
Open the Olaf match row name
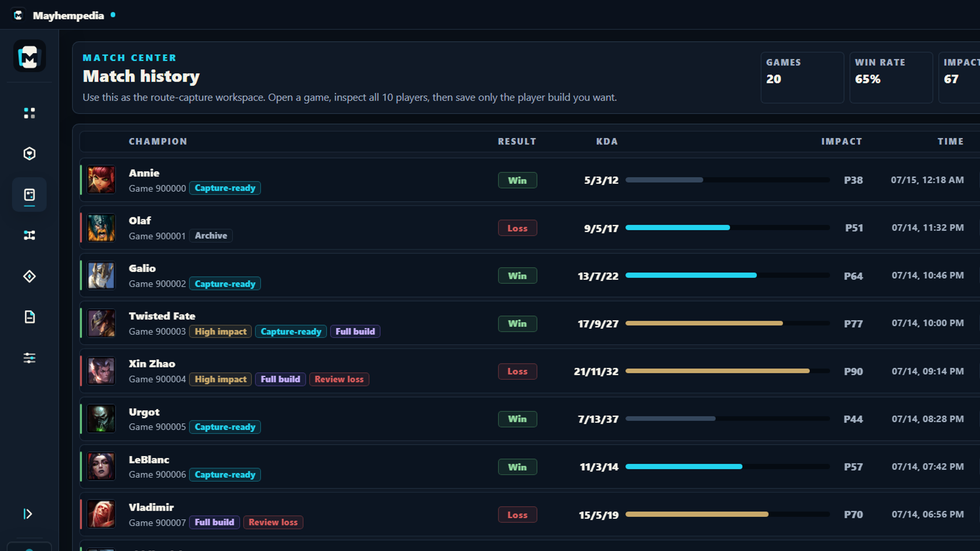point(140,220)
